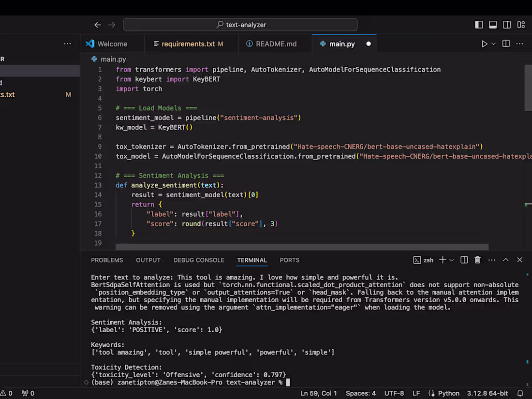Image resolution: width=532 pixels, height=399 pixels.
Task: Split the terminal pane
Action: [x=464, y=260]
